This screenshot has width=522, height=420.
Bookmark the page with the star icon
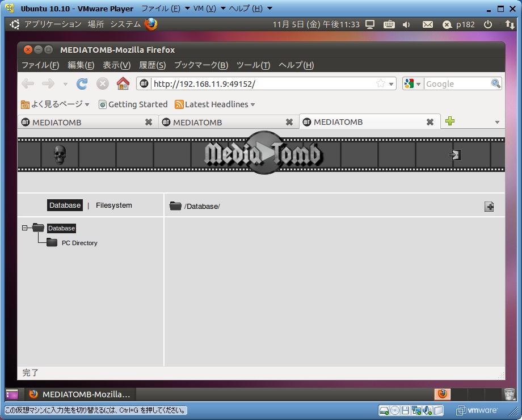tap(381, 83)
